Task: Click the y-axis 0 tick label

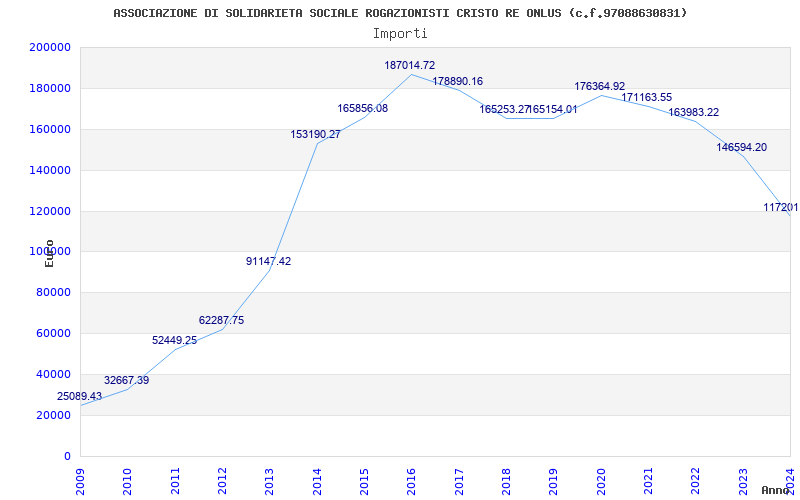Action: tap(67, 456)
